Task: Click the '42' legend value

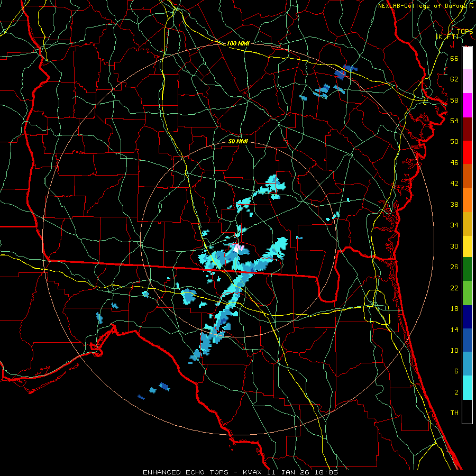Action: (454, 184)
